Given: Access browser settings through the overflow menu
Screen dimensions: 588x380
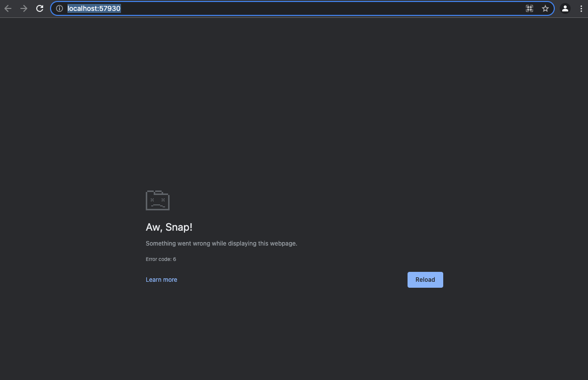Looking at the screenshot, I should click(581, 8).
